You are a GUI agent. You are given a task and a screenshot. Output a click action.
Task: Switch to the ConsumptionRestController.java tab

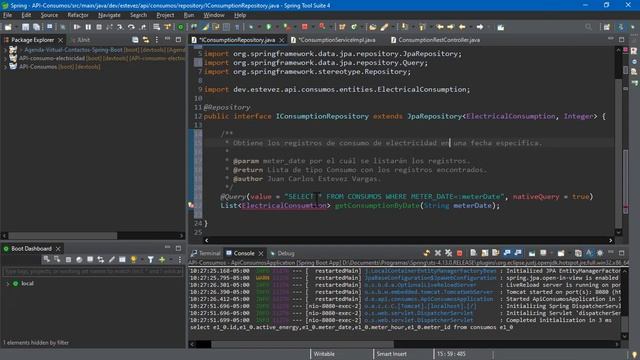coord(439,40)
